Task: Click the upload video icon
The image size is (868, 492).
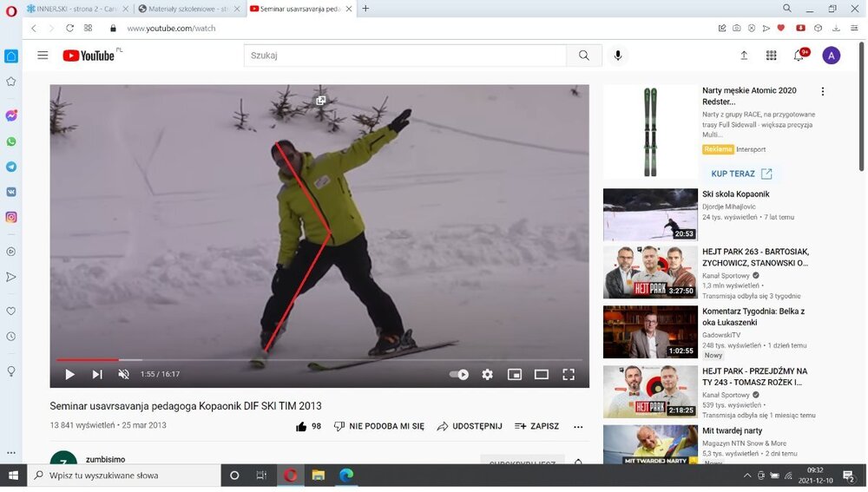Action: [744, 56]
